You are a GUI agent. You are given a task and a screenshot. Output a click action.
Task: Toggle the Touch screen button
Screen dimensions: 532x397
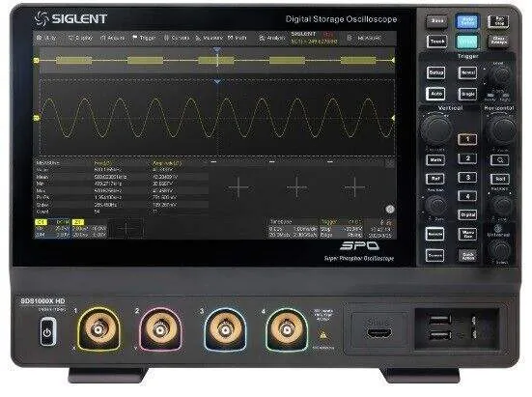point(437,42)
